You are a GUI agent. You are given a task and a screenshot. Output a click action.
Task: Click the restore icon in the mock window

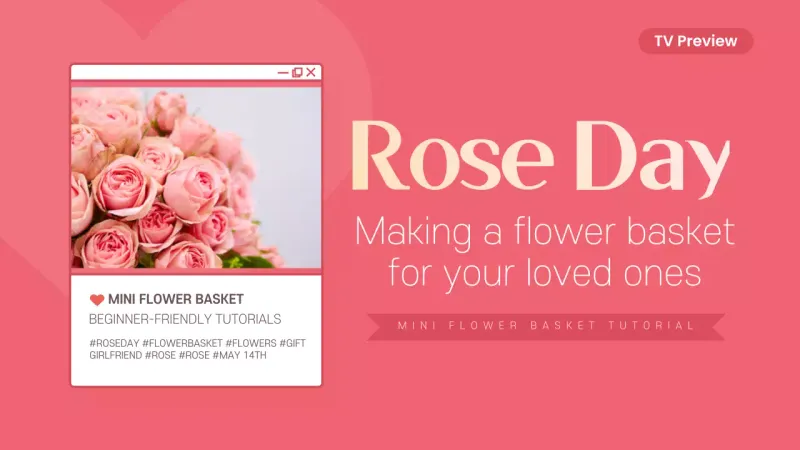[297, 72]
